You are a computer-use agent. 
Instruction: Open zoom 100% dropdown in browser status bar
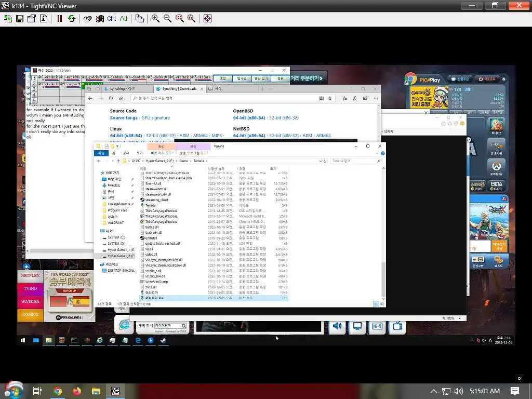tap(460, 318)
